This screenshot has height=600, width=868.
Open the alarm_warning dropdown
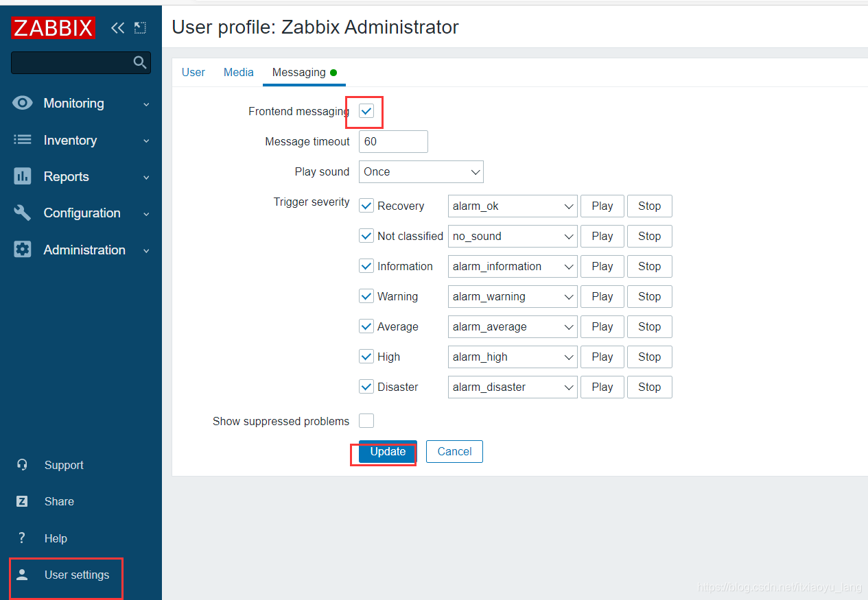[513, 296]
